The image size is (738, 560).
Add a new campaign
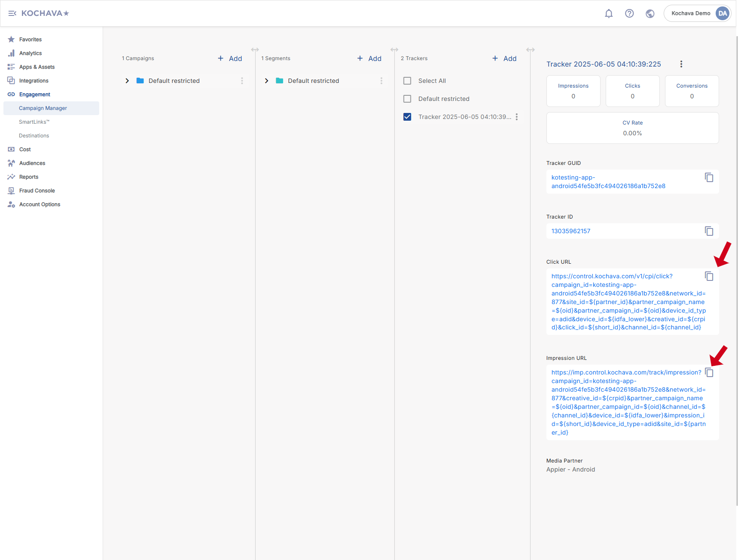230,58
